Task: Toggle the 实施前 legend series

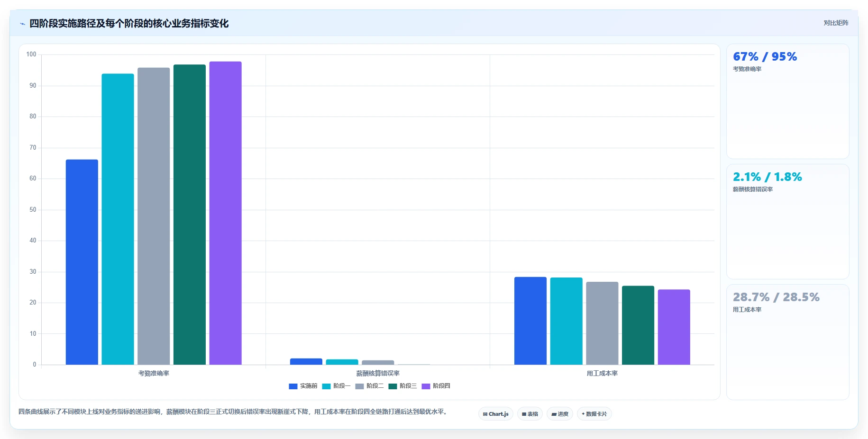Action: pos(303,386)
